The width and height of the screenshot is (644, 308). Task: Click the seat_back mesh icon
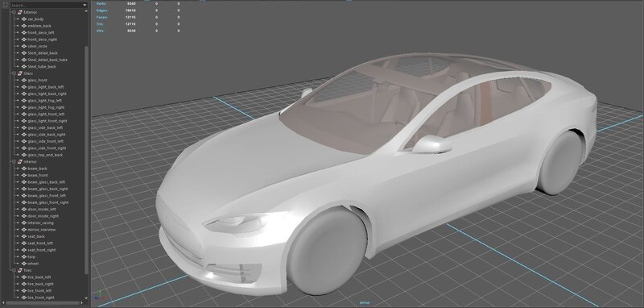pos(24,236)
